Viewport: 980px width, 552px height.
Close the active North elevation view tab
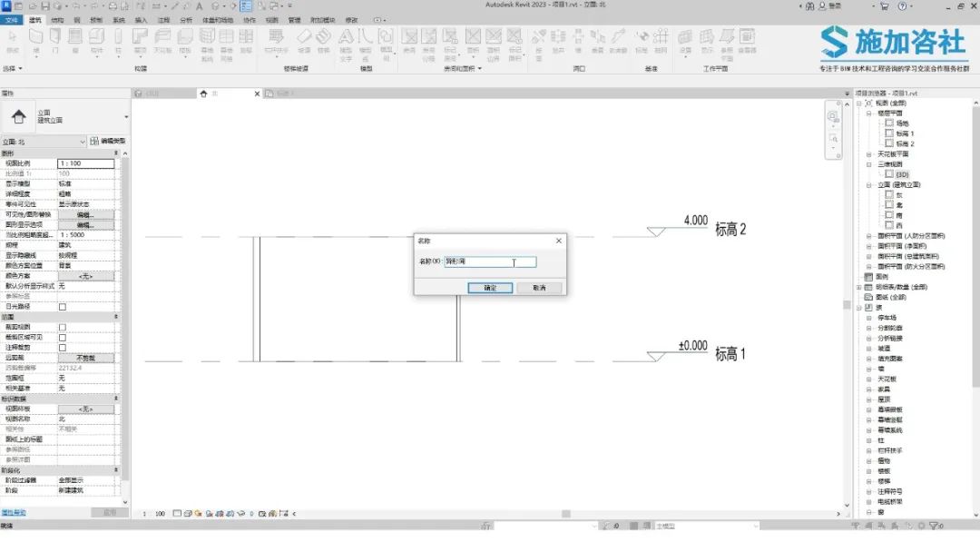click(257, 94)
